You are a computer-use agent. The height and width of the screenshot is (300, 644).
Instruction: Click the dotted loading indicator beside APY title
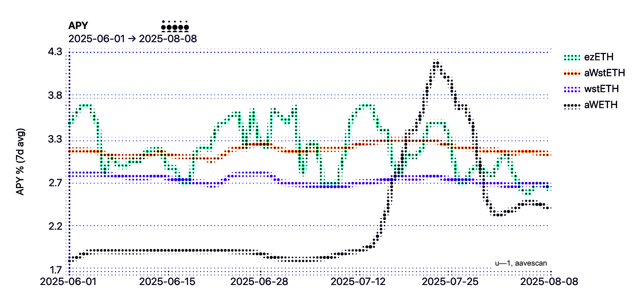[175, 26]
